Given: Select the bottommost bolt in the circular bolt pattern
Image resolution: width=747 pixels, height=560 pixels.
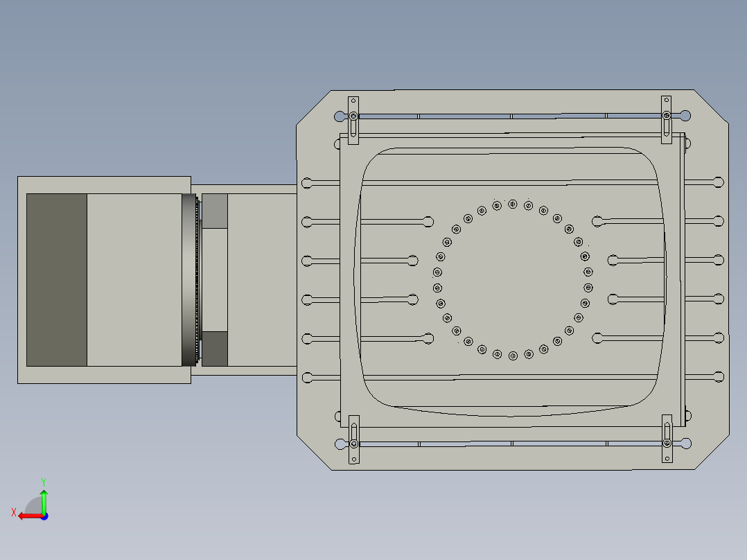Looking at the screenshot, I should [513, 356].
